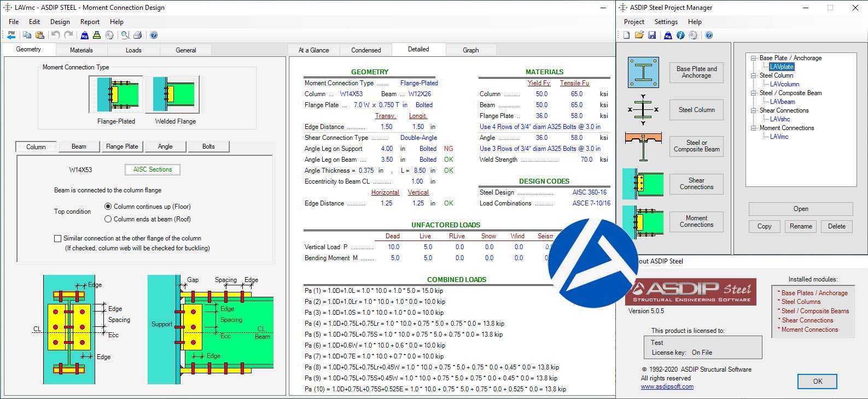This screenshot has width=868, height=399.
Task: Collapse the Moment Connections tree node
Action: point(753,128)
